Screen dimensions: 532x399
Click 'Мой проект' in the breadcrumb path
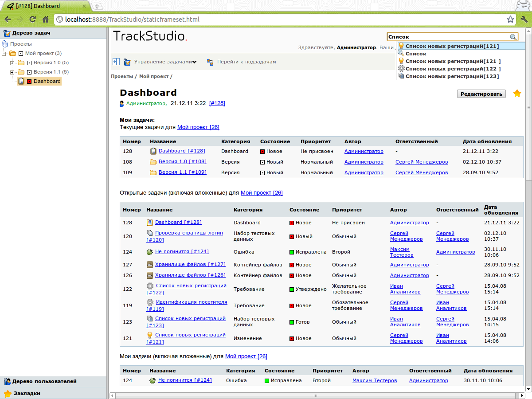click(154, 76)
